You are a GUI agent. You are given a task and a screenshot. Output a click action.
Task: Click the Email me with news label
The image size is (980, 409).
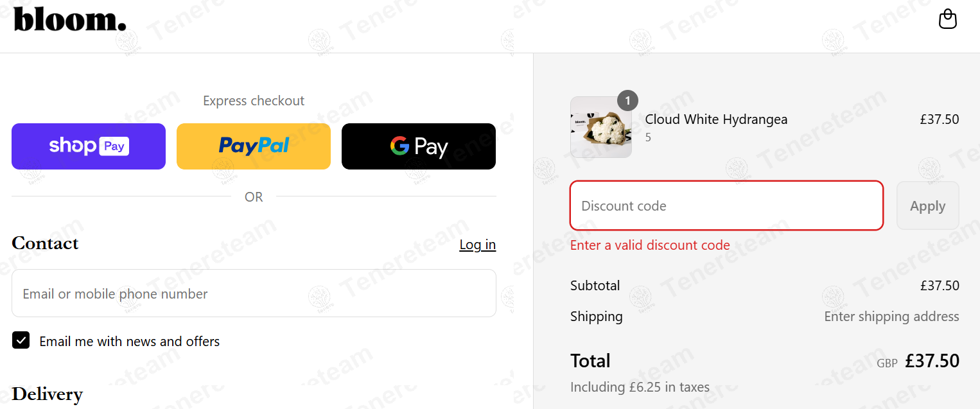click(129, 342)
